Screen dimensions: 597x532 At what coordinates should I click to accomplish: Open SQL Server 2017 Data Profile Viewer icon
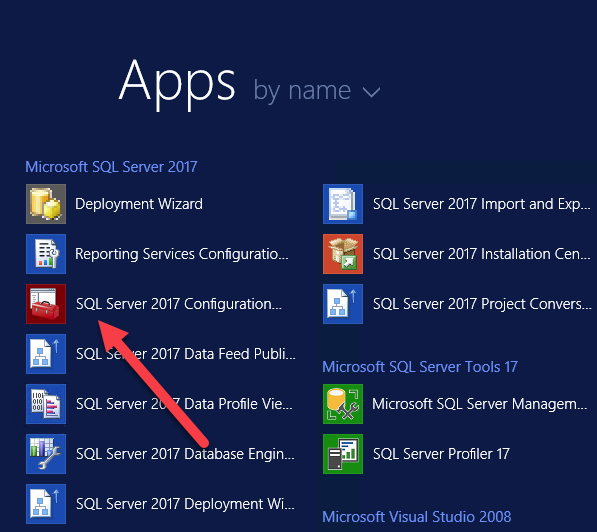click(x=46, y=404)
